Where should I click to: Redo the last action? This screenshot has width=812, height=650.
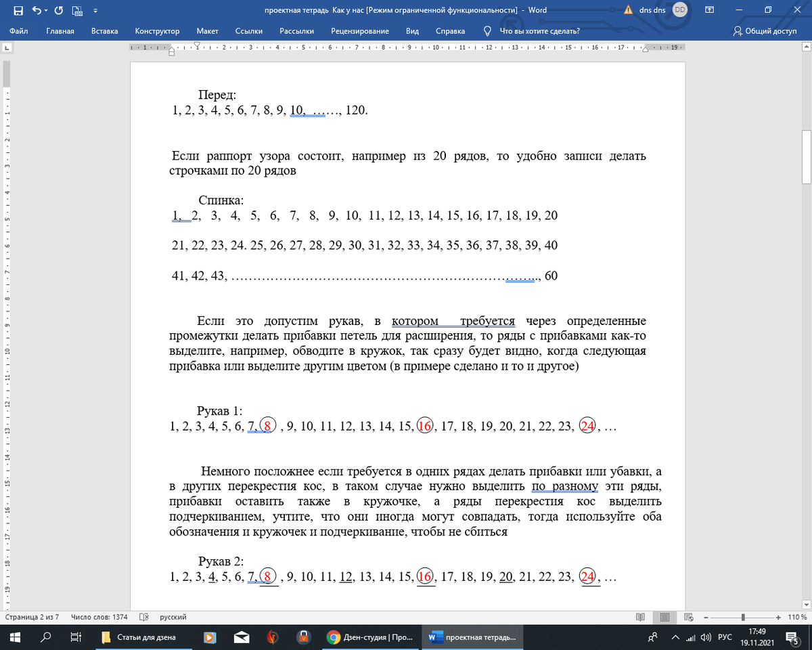58,10
